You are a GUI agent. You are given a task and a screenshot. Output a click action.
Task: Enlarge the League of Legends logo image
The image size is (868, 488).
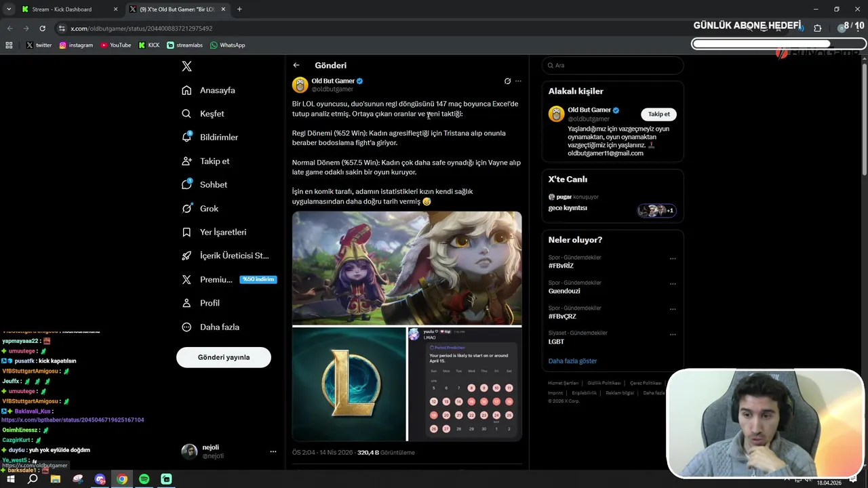tap(349, 384)
